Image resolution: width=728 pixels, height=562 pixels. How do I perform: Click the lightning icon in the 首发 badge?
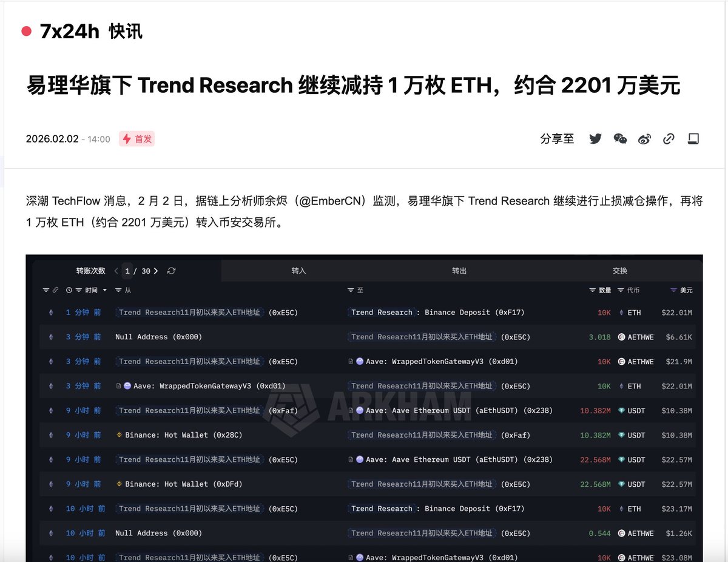[x=127, y=139]
